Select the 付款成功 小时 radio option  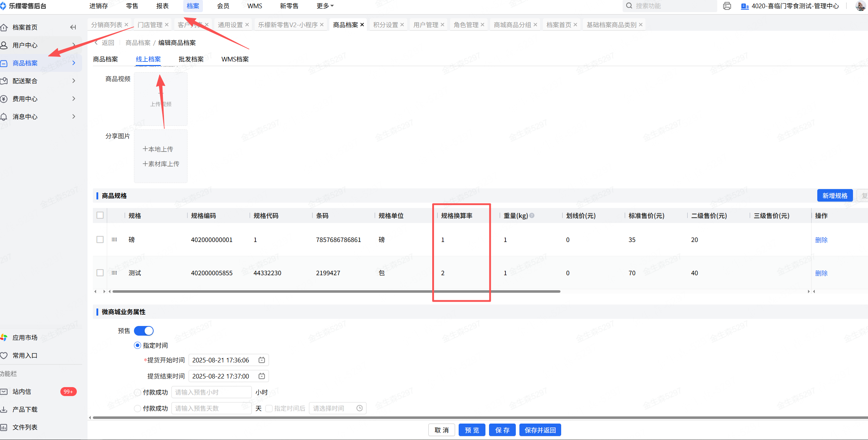click(138, 392)
